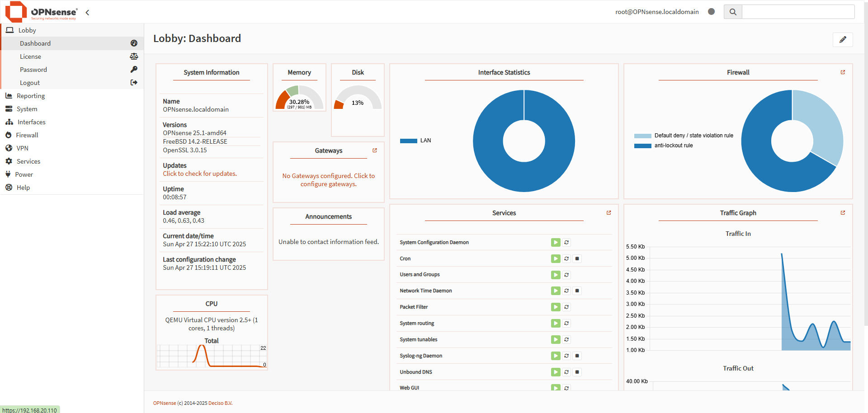
Task: Click the root@OPNsense.localdomain user label
Action: tap(657, 12)
